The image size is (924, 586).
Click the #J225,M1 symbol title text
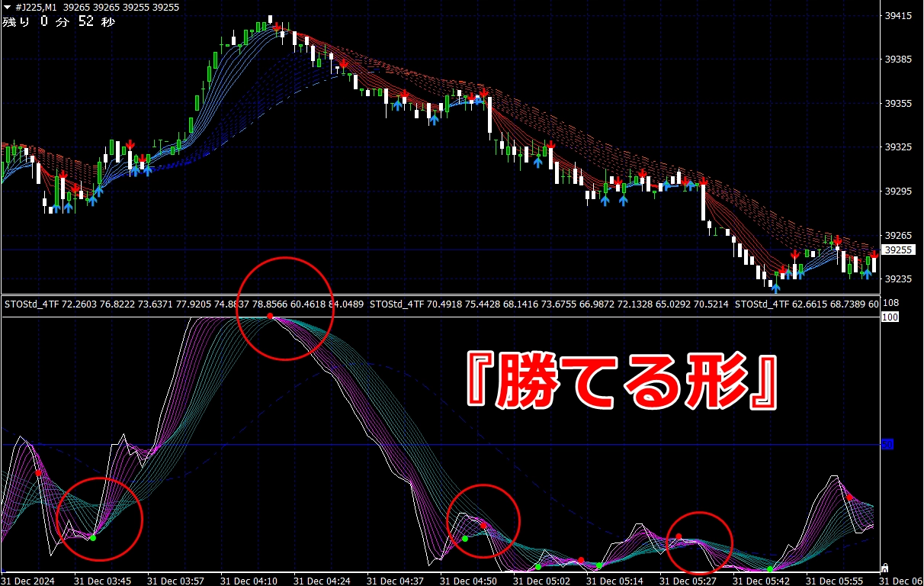point(38,7)
